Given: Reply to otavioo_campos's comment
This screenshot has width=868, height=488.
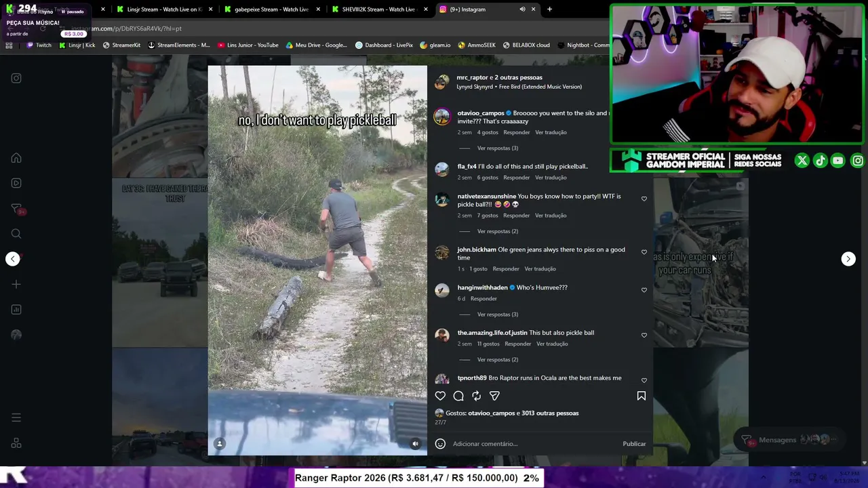Looking at the screenshot, I should tap(516, 132).
